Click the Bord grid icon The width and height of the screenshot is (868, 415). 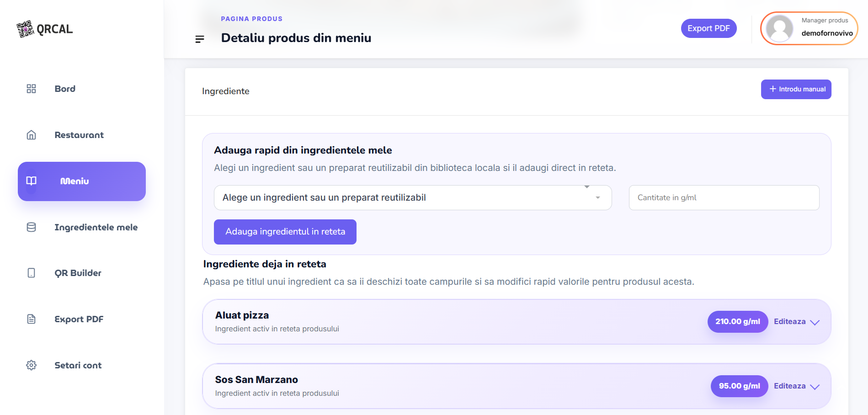tap(31, 89)
